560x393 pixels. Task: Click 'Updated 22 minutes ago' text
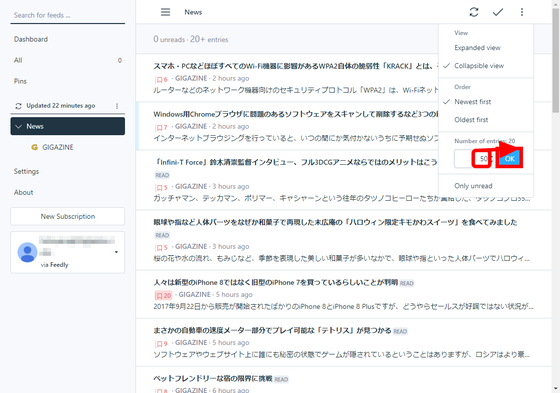pyautogui.click(x=61, y=106)
